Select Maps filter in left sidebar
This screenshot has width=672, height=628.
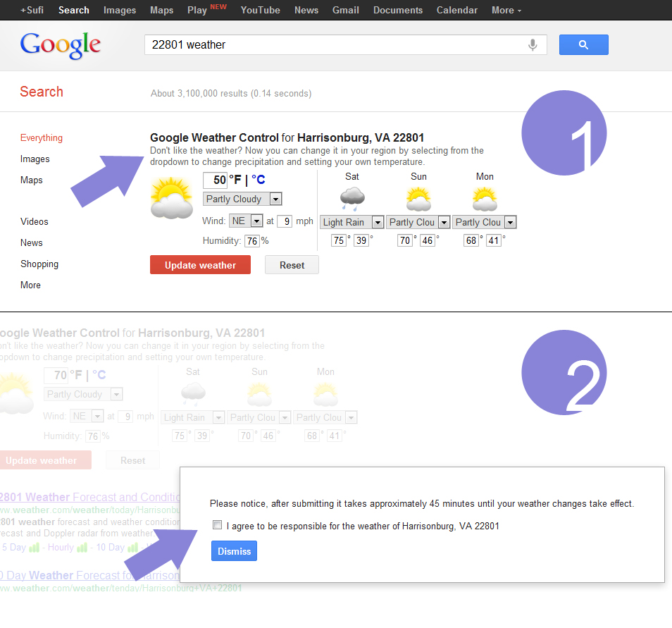(x=31, y=180)
